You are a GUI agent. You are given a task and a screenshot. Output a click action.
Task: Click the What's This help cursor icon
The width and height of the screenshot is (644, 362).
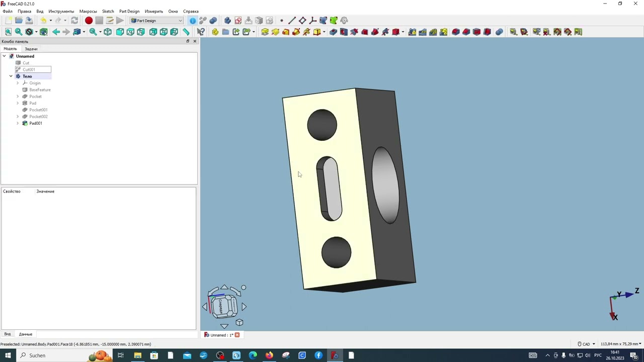coord(201,32)
